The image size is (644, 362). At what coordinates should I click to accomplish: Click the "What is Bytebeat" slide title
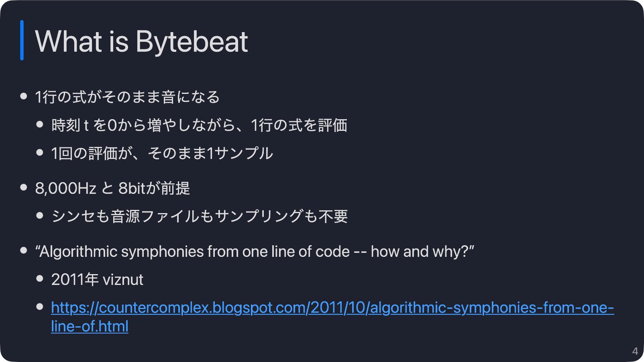tap(141, 41)
